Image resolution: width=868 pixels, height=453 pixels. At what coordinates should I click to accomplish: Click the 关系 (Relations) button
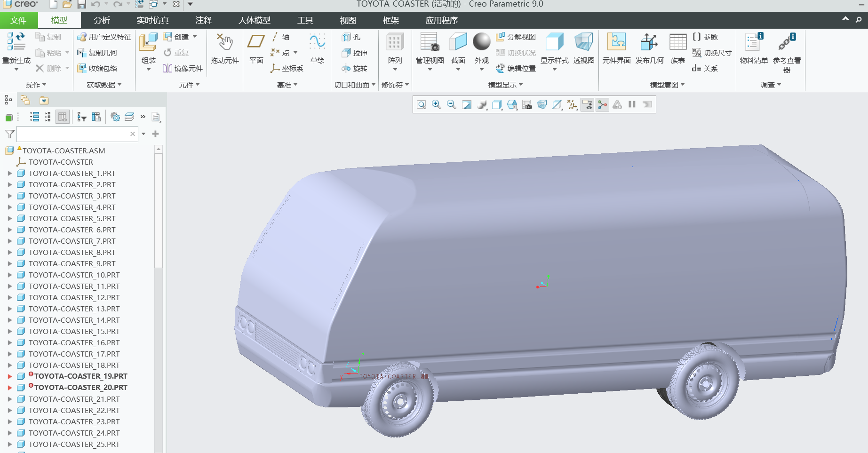tap(705, 68)
